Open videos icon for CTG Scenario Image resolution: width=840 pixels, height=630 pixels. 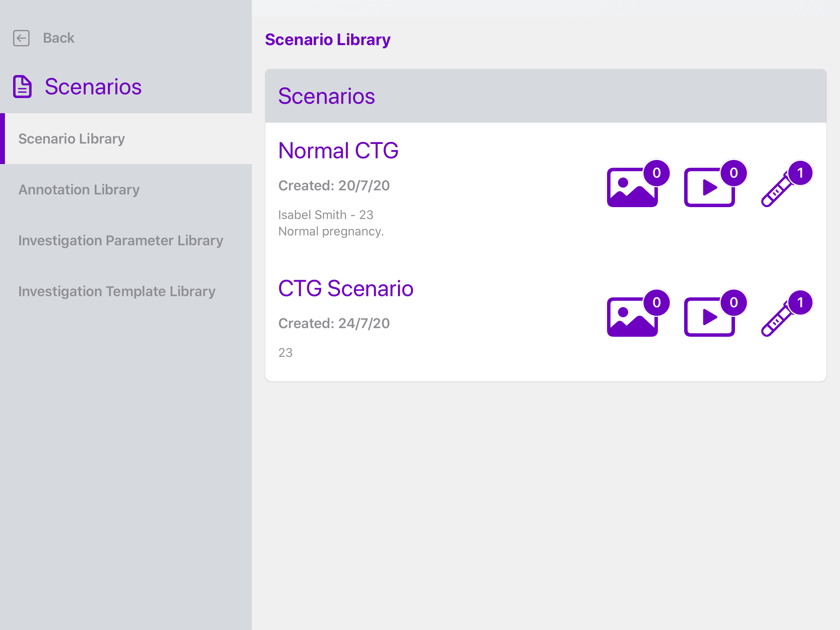pyautogui.click(x=709, y=317)
